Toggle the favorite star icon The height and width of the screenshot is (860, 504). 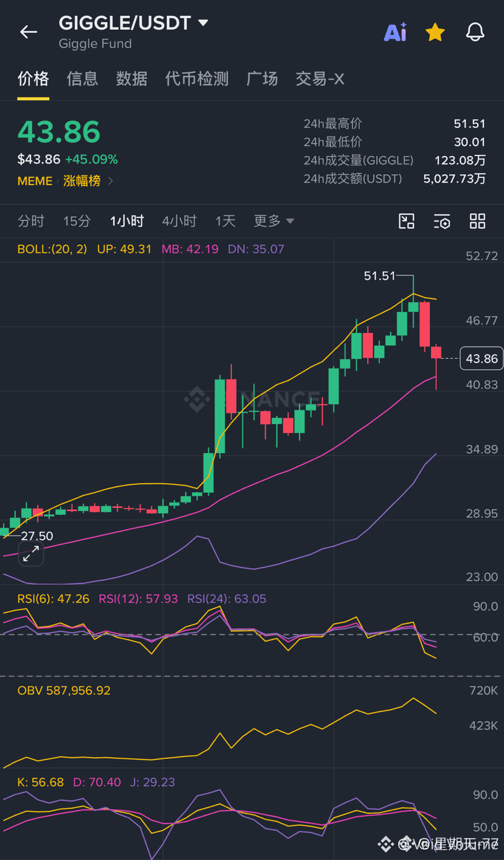coord(435,32)
